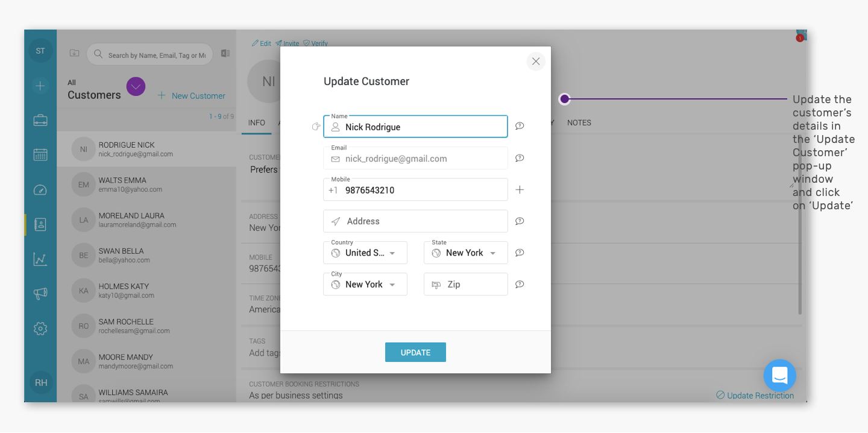
Task: Open the chat support bubble icon
Action: click(x=780, y=376)
